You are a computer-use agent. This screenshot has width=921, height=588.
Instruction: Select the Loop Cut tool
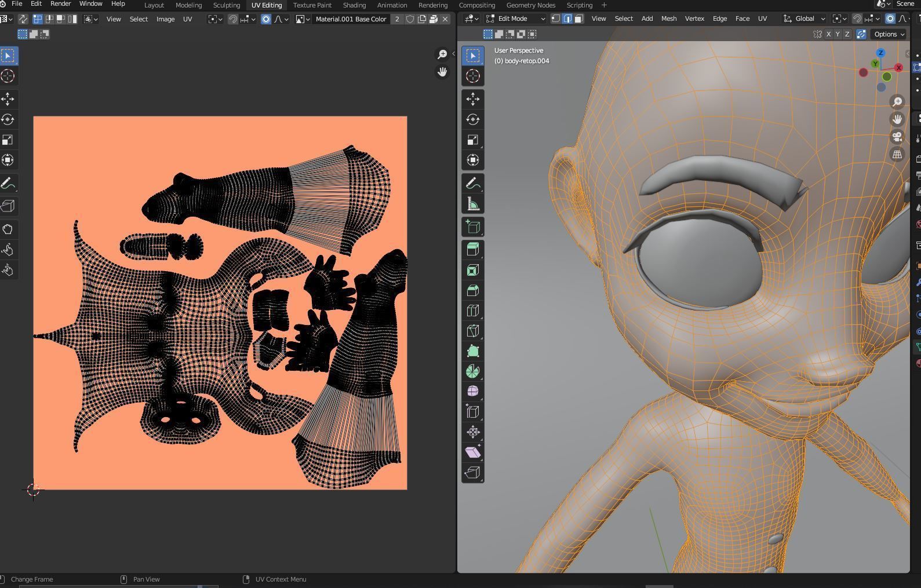pyautogui.click(x=473, y=311)
